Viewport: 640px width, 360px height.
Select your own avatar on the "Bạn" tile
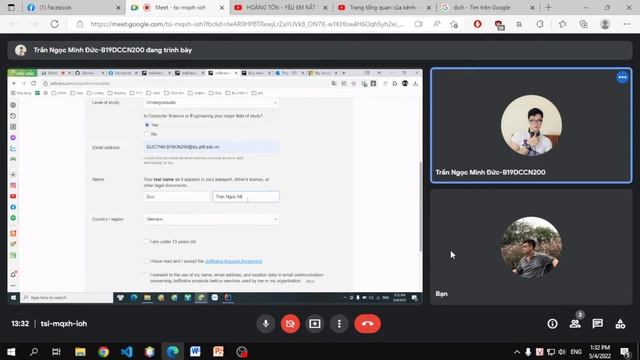(531, 247)
